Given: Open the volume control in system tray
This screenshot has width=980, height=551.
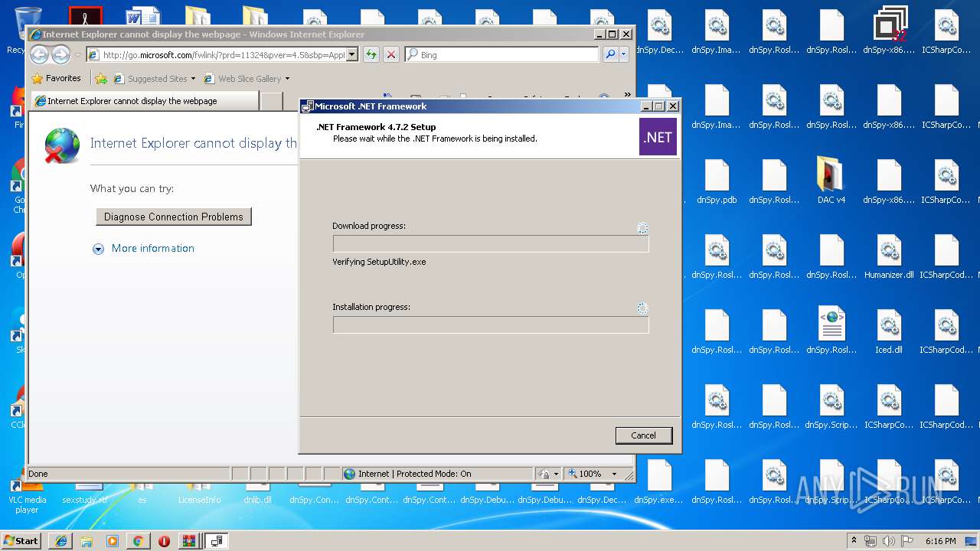Looking at the screenshot, I should 888,540.
